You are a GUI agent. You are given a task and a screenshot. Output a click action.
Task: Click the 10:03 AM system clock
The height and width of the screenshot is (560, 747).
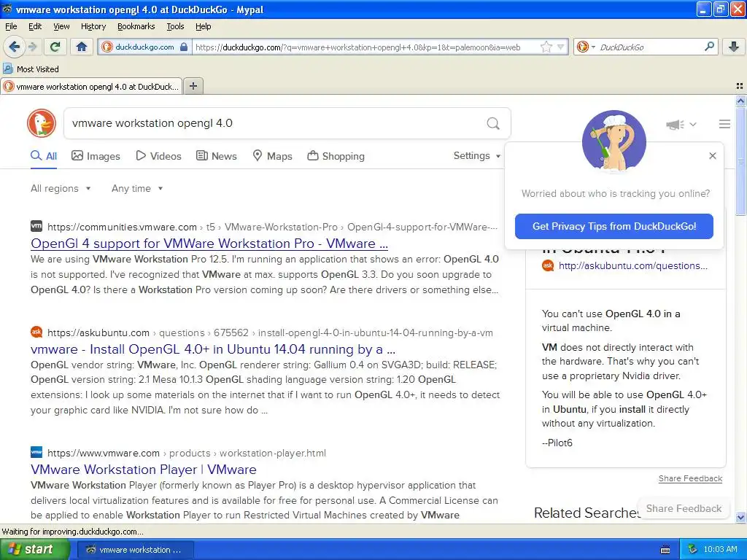tap(720, 549)
